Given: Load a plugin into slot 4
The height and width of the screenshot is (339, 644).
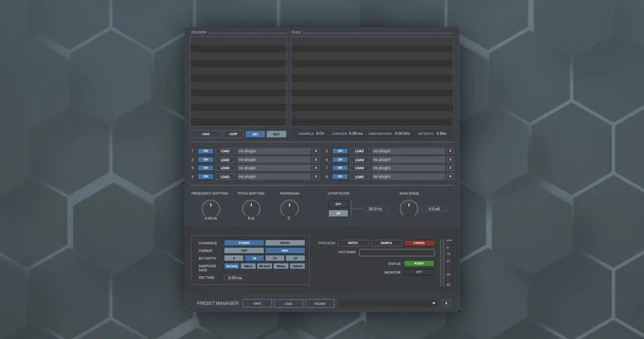Looking at the screenshot, I should [x=225, y=176].
